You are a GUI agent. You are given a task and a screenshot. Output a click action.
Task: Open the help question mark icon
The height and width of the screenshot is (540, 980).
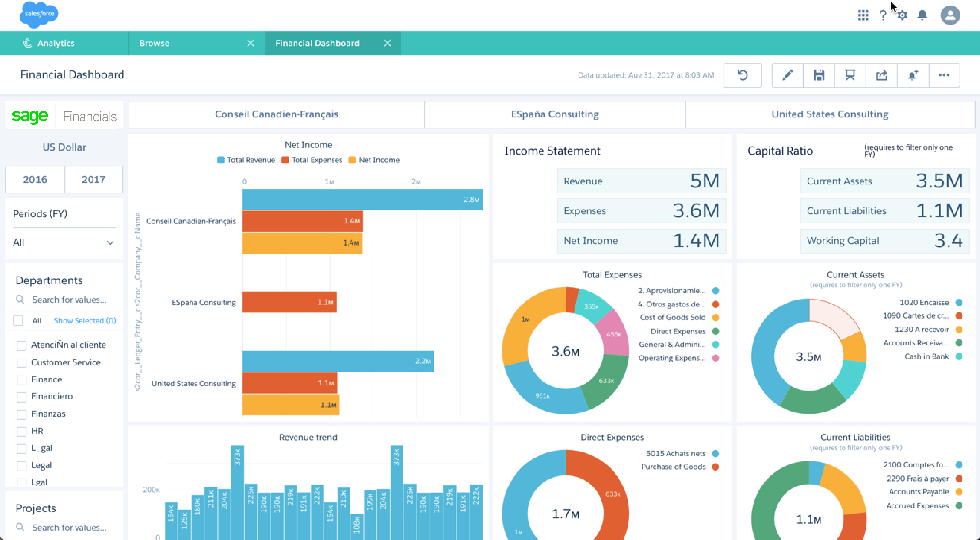point(883,15)
